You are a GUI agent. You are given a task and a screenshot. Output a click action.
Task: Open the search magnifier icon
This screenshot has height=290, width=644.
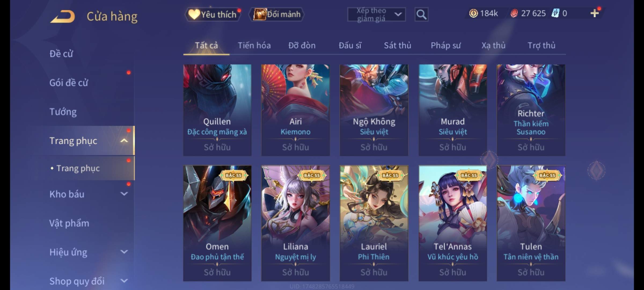pos(421,14)
